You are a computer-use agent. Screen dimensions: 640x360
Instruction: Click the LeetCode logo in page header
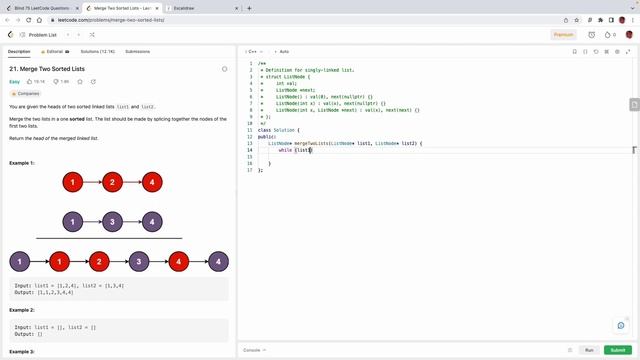11,35
